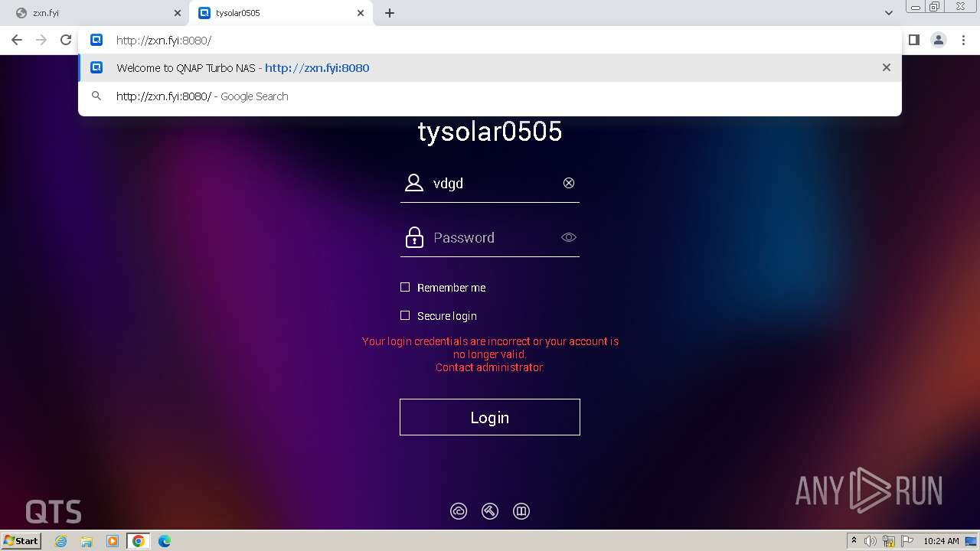Enable the Remember me checkbox

click(405, 287)
